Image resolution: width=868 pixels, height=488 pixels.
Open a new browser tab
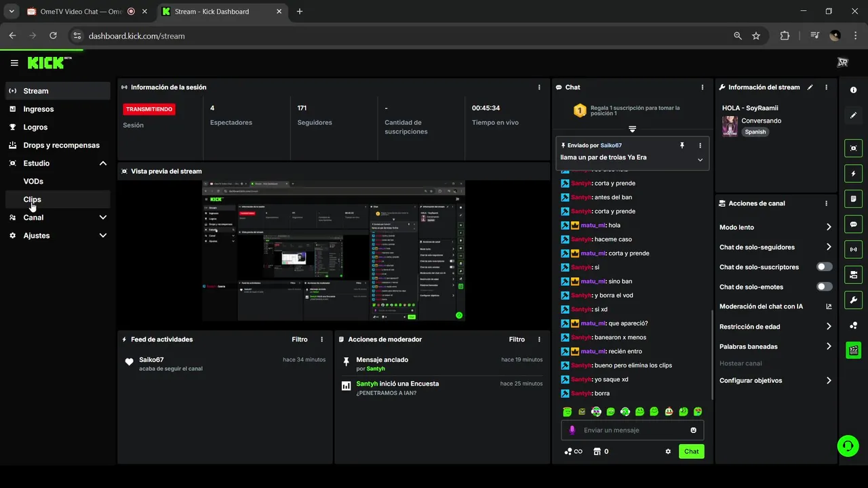300,12
